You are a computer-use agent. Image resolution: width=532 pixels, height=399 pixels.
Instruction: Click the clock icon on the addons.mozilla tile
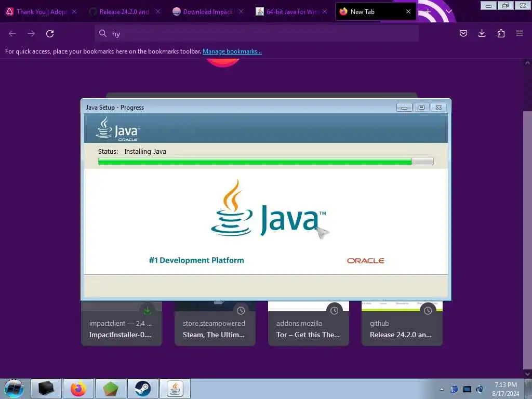click(334, 311)
